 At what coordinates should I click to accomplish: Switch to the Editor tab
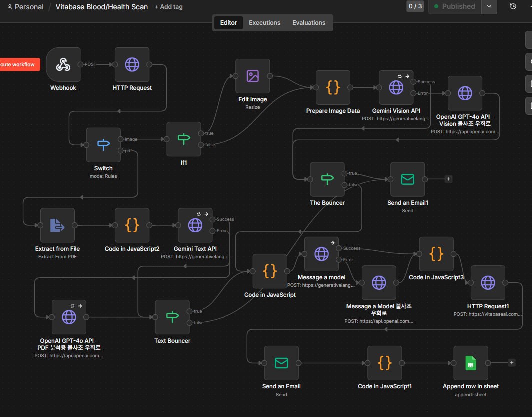(228, 23)
